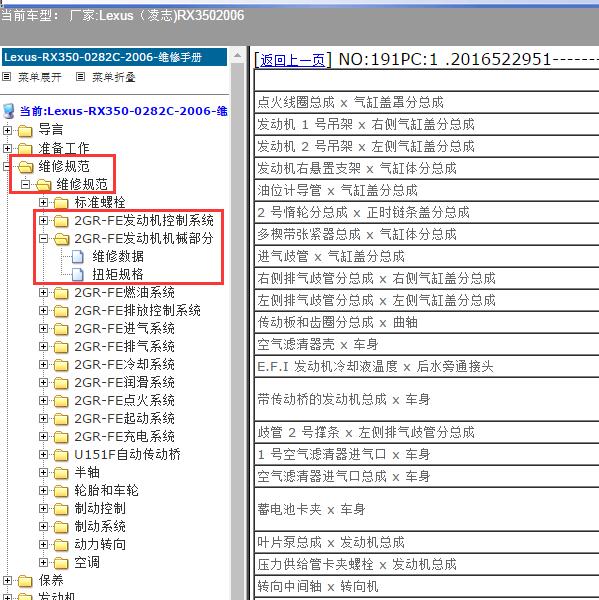This screenshot has height=600, width=599.
Task: Expand the 导言 tree node
Action: 7,130
